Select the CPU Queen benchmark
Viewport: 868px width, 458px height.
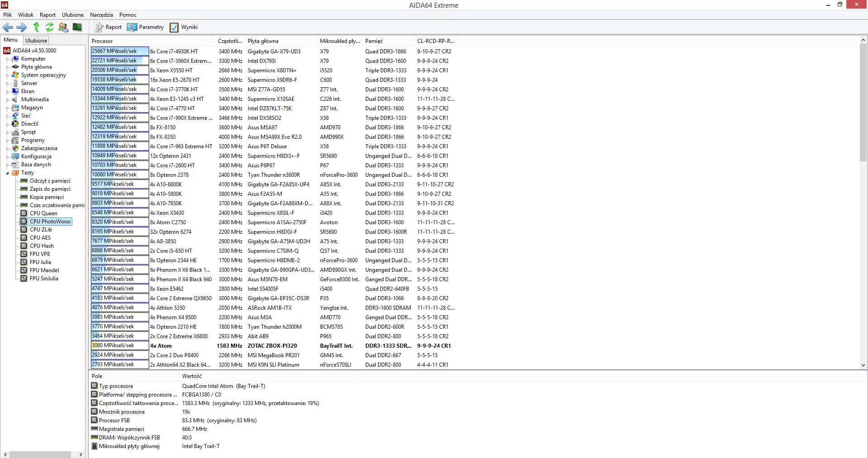click(43, 213)
